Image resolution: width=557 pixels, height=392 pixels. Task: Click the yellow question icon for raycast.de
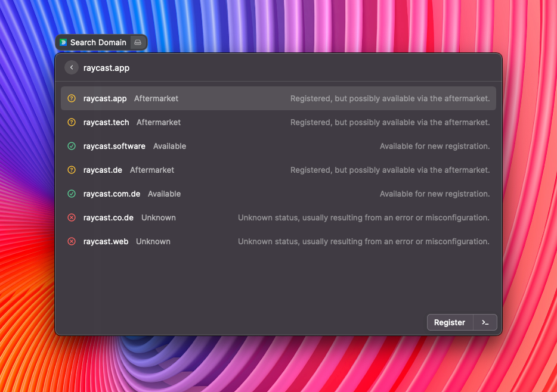tap(72, 170)
